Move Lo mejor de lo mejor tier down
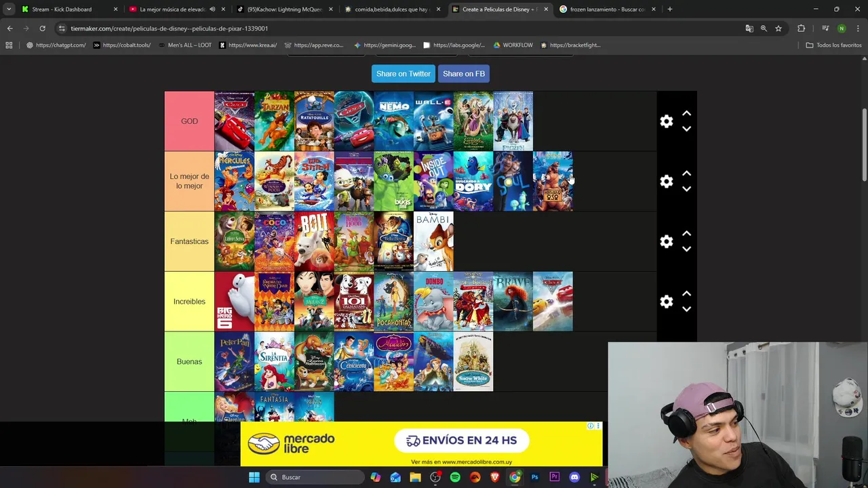This screenshot has width=868, height=488. coord(686,189)
